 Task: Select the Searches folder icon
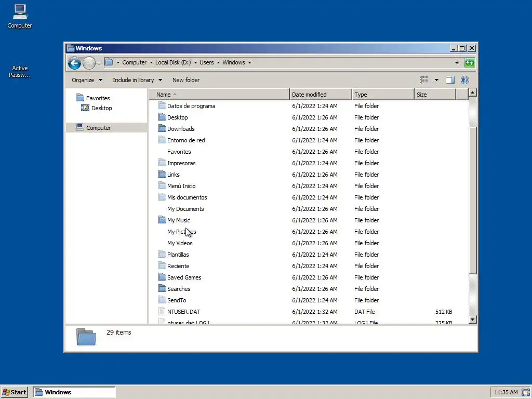point(162,289)
